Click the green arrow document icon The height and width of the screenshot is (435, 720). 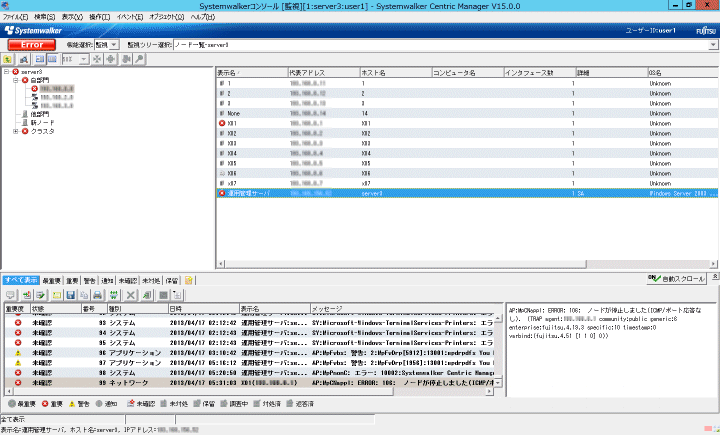(147, 295)
